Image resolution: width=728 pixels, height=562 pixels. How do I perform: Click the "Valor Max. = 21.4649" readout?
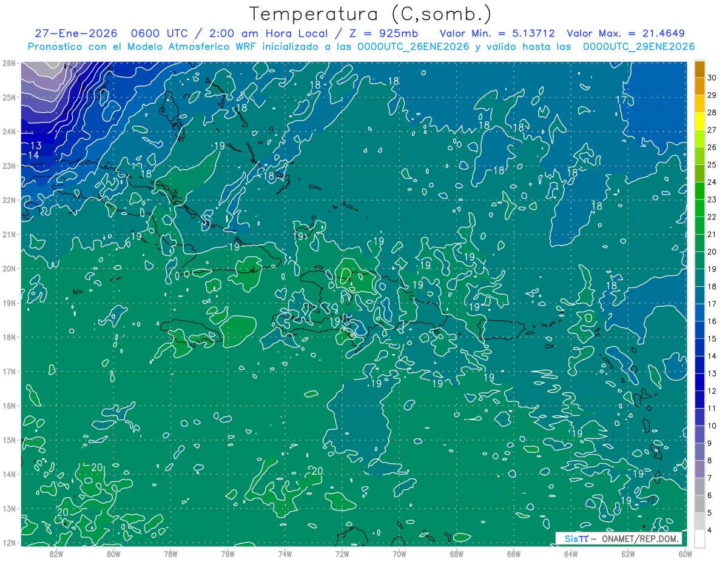pyautogui.click(x=625, y=33)
